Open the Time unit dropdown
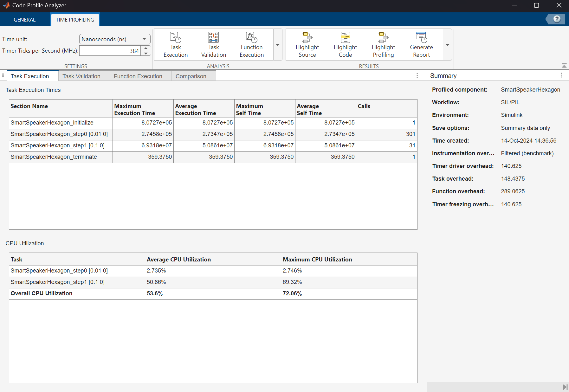Viewport: 569px width, 392px height. point(114,39)
